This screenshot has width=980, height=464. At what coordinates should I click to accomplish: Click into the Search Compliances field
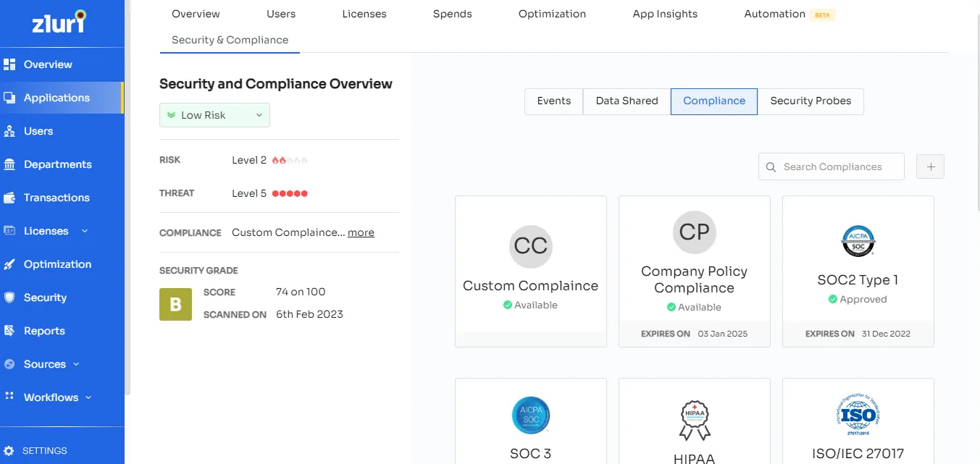click(832, 166)
